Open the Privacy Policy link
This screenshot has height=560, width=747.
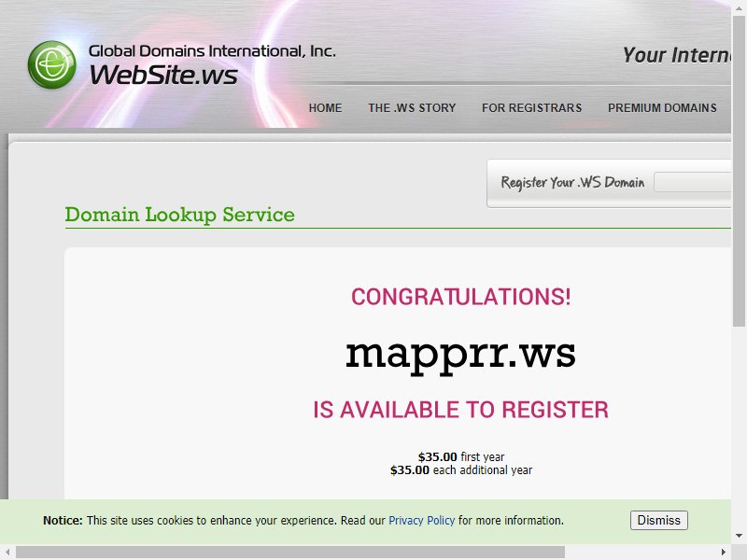(x=422, y=521)
